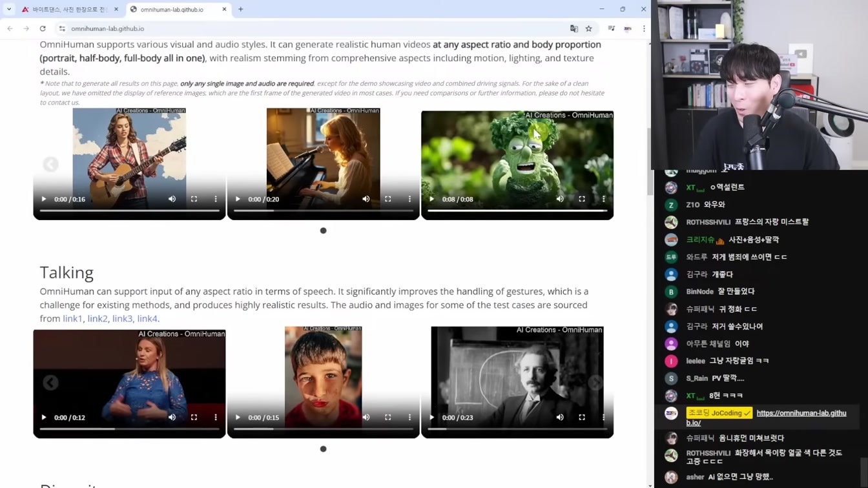
Task: Open media control queue icon
Action: (611, 28)
